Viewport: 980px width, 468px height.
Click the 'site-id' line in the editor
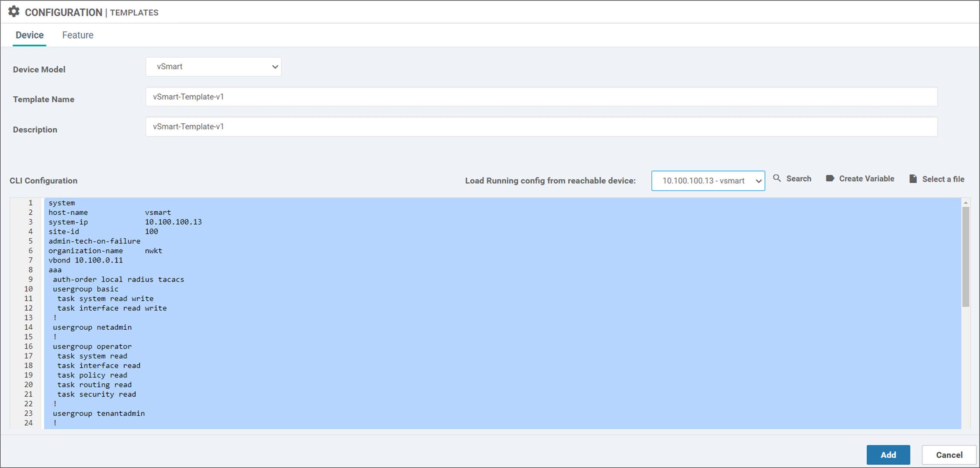103,231
